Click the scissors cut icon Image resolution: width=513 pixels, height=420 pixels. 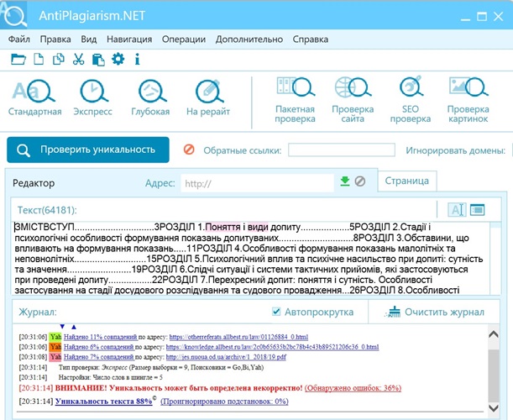click(x=78, y=60)
